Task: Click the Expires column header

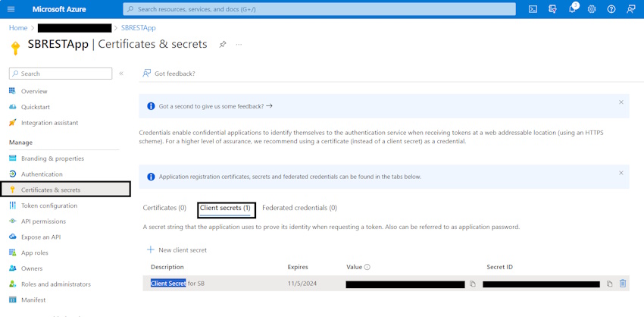Action: click(298, 267)
